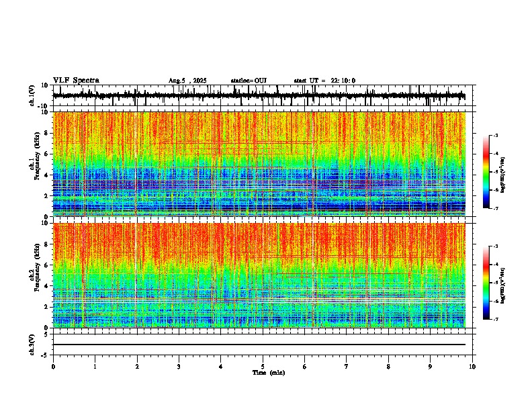Click the 'ch.3(V)' axis label

pyautogui.click(x=32, y=345)
